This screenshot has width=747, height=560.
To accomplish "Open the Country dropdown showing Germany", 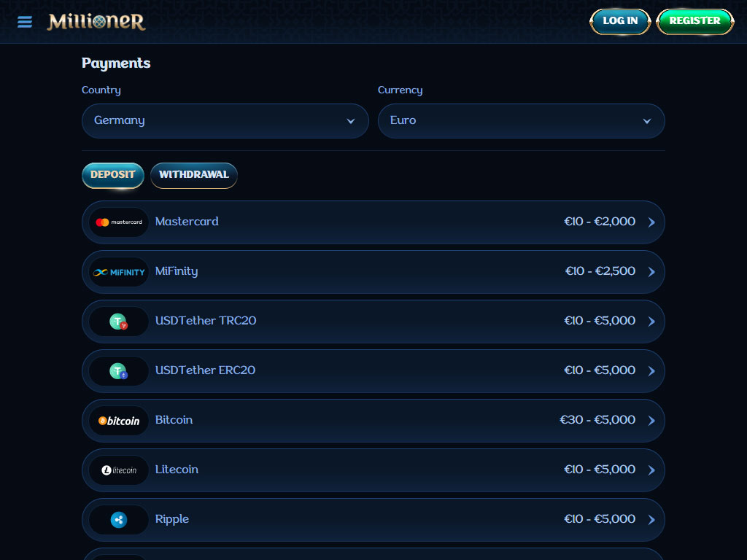I will pyautogui.click(x=225, y=121).
